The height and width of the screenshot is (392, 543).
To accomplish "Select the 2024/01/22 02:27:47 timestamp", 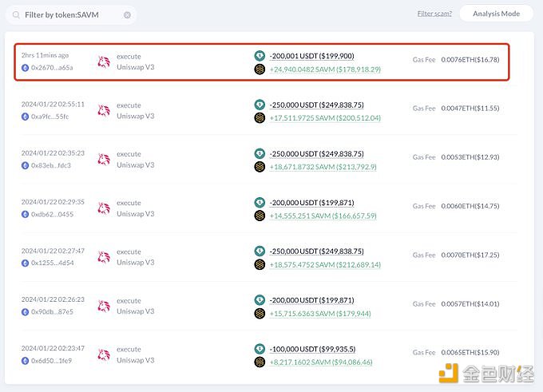I will point(53,251).
